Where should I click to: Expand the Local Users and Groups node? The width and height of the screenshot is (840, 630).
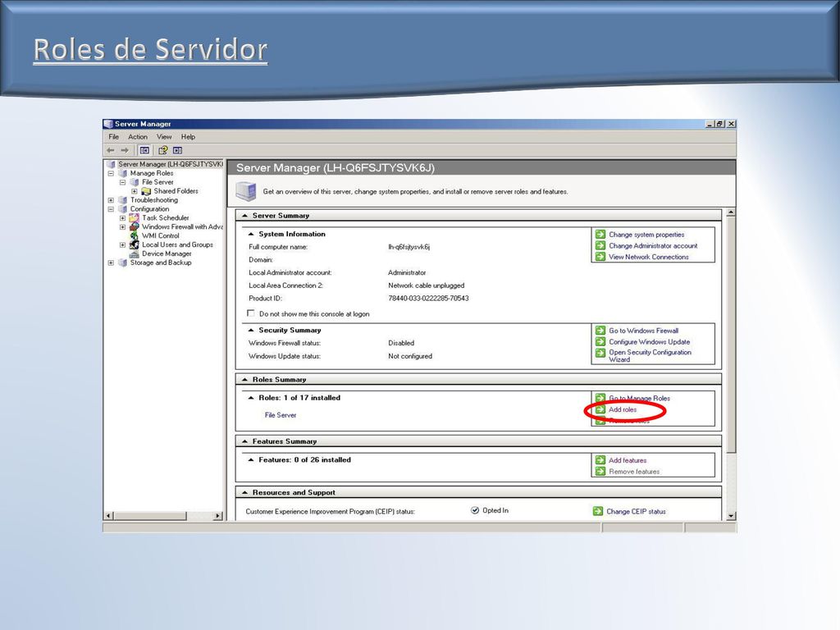(x=123, y=244)
